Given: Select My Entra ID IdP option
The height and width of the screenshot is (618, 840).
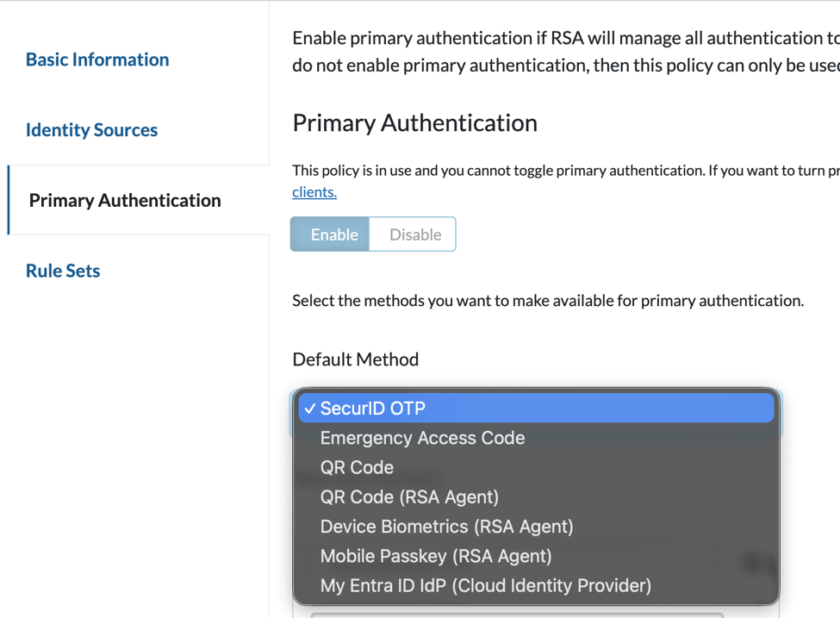Looking at the screenshot, I should click(536, 585).
